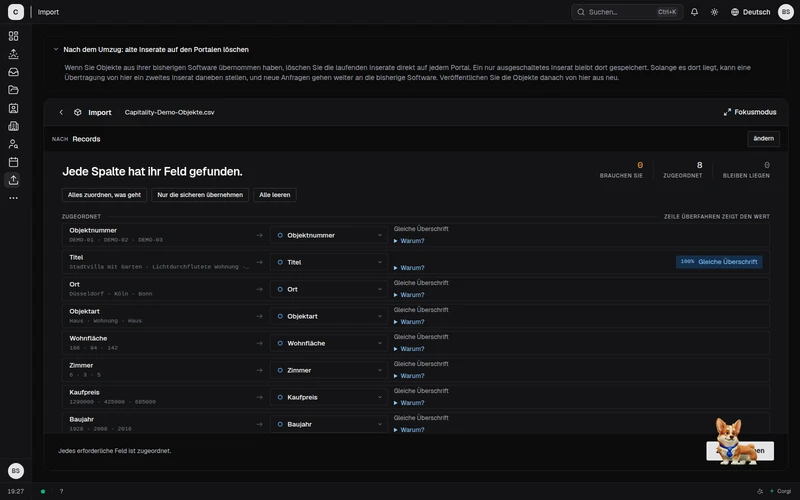Open the Deutsch language selector

751,12
